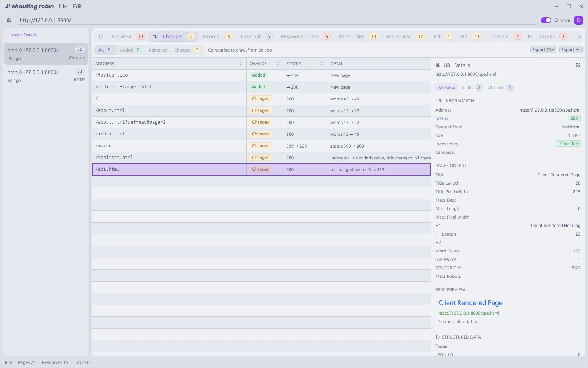Show All changes filter
The width and height of the screenshot is (588, 368).
click(105, 50)
